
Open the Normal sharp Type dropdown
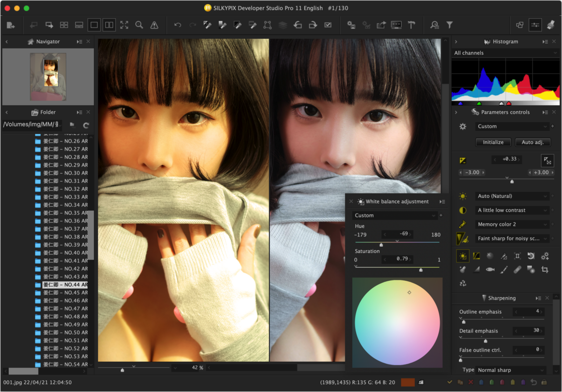[x=511, y=370]
